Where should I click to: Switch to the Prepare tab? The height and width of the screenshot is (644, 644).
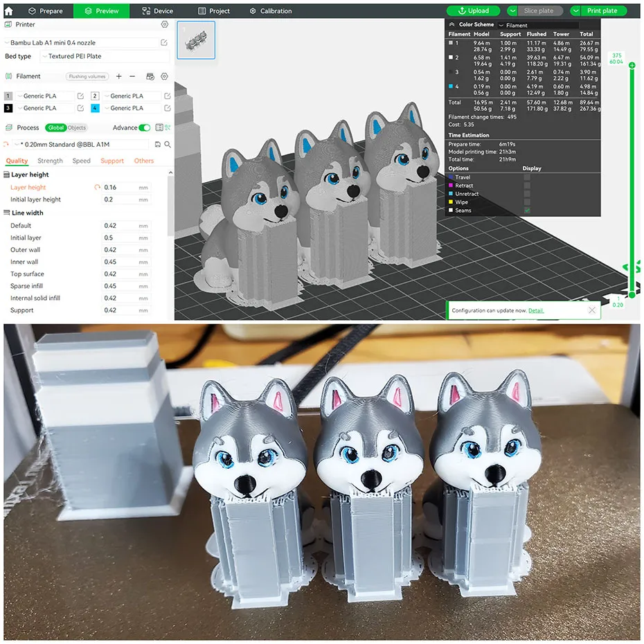click(x=46, y=11)
